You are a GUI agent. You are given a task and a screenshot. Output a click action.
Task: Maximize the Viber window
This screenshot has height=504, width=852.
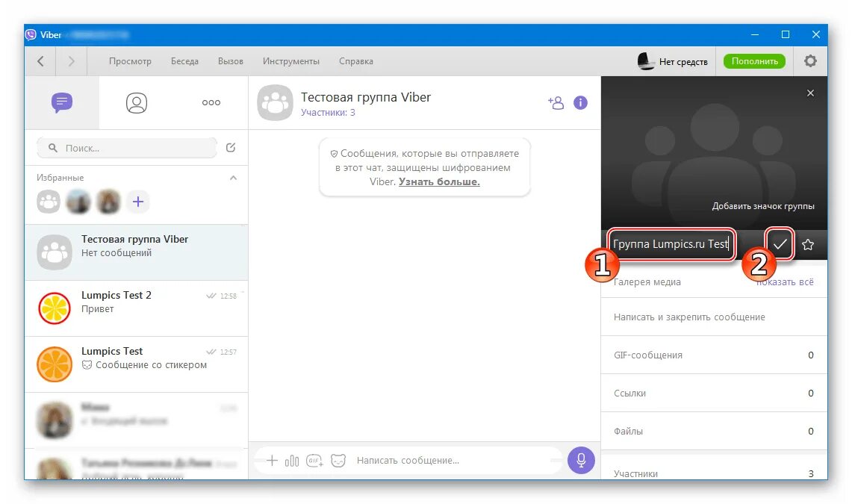pyautogui.click(x=785, y=34)
